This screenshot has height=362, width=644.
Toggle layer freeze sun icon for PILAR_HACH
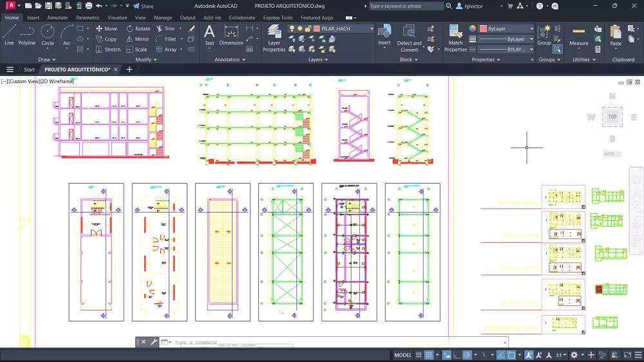click(x=300, y=29)
